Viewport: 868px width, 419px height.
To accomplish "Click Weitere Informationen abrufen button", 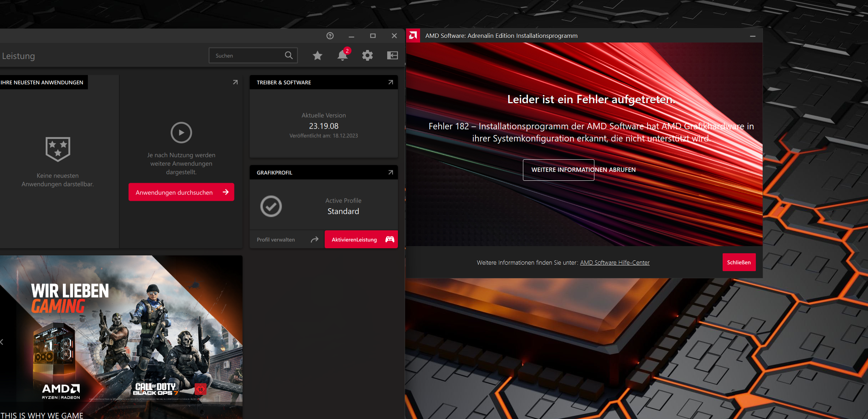I will click(x=558, y=170).
